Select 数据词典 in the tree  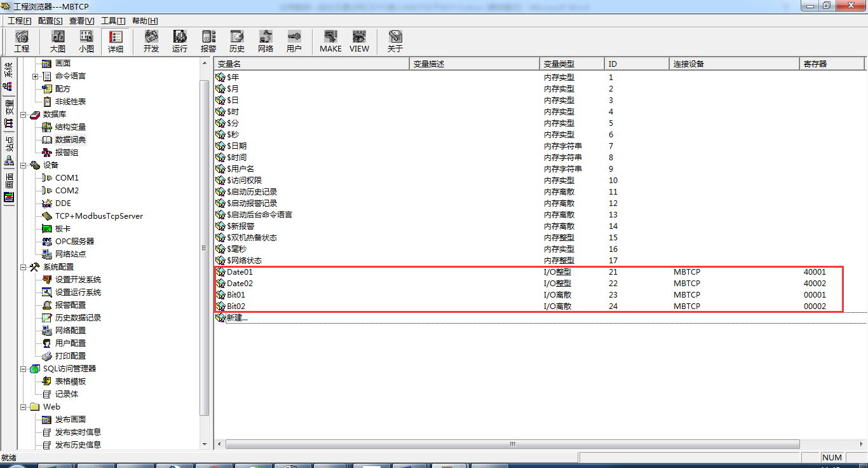tap(70, 140)
